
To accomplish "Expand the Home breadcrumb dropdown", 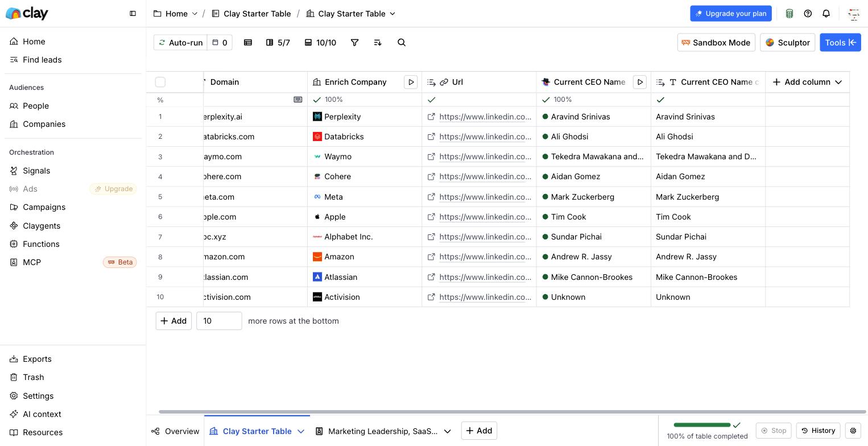I will coord(195,14).
